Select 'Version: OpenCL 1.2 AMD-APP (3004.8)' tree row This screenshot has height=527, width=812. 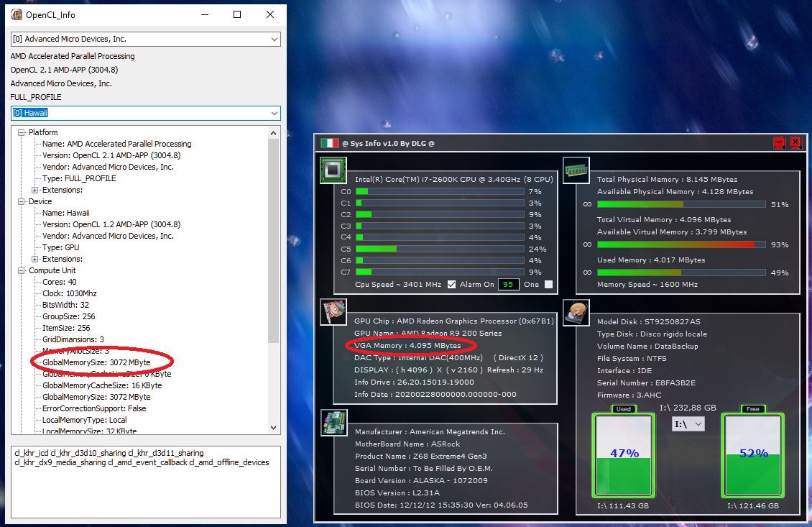pyautogui.click(x=111, y=224)
